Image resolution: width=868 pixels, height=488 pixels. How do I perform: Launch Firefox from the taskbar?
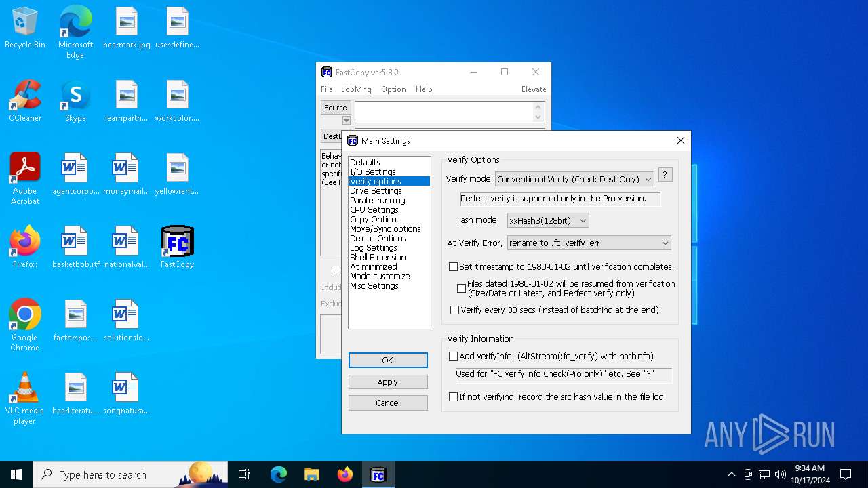[x=345, y=474]
